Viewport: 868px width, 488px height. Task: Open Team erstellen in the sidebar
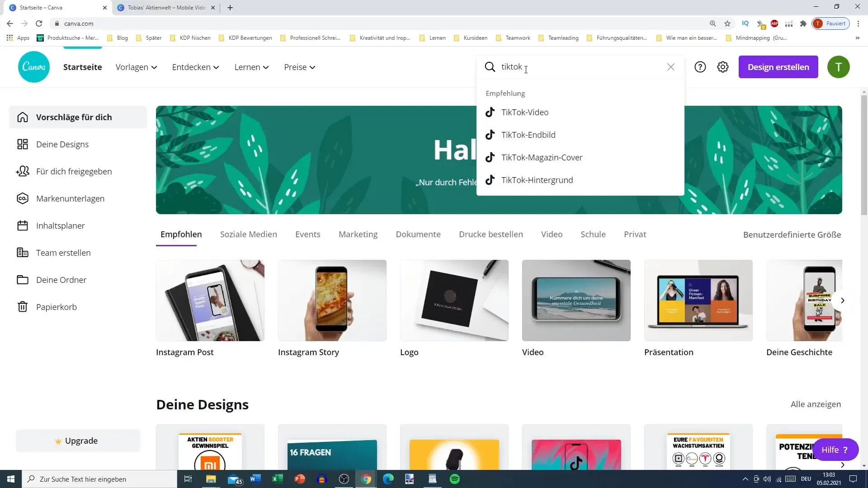(78, 253)
